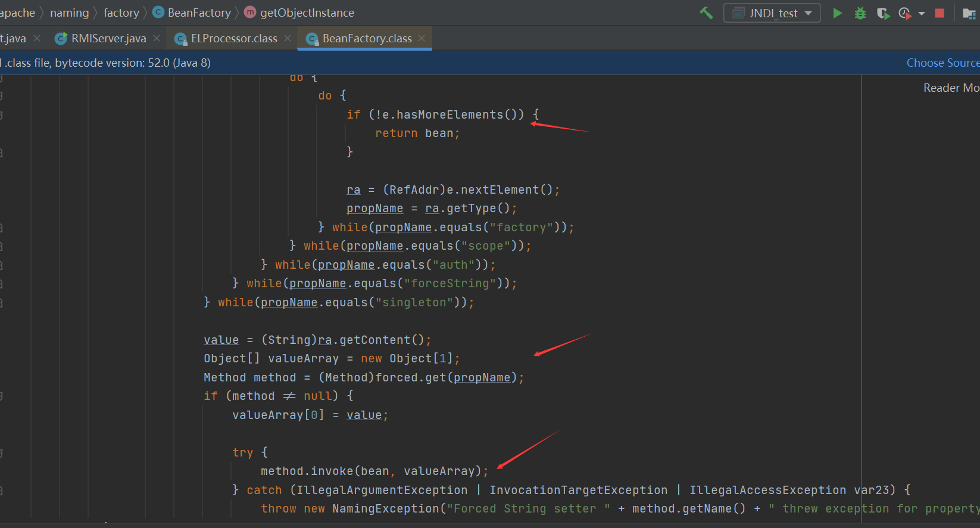Click the 'naming' breadcrumb segment
Viewport: 980px width, 528px height.
point(69,13)
